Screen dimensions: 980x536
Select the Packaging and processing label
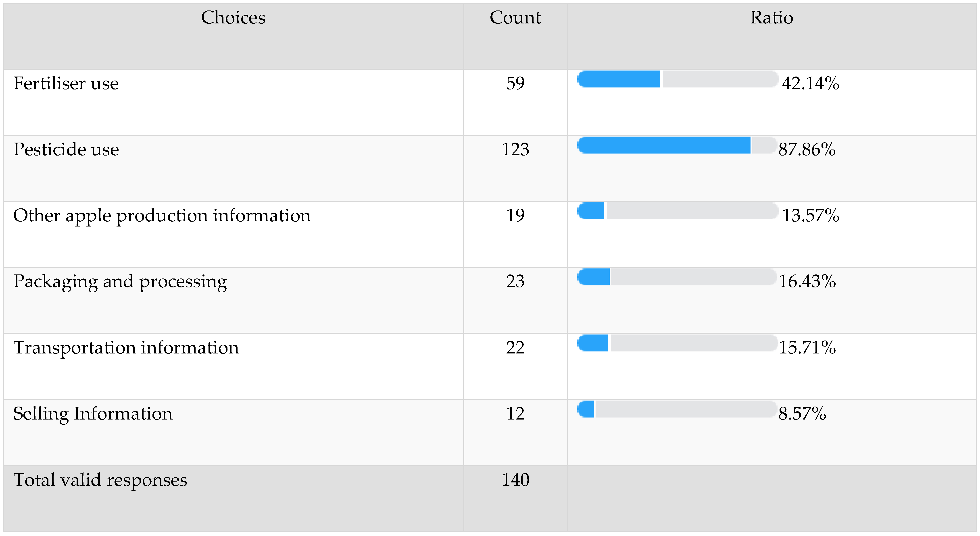pos(120,282)
